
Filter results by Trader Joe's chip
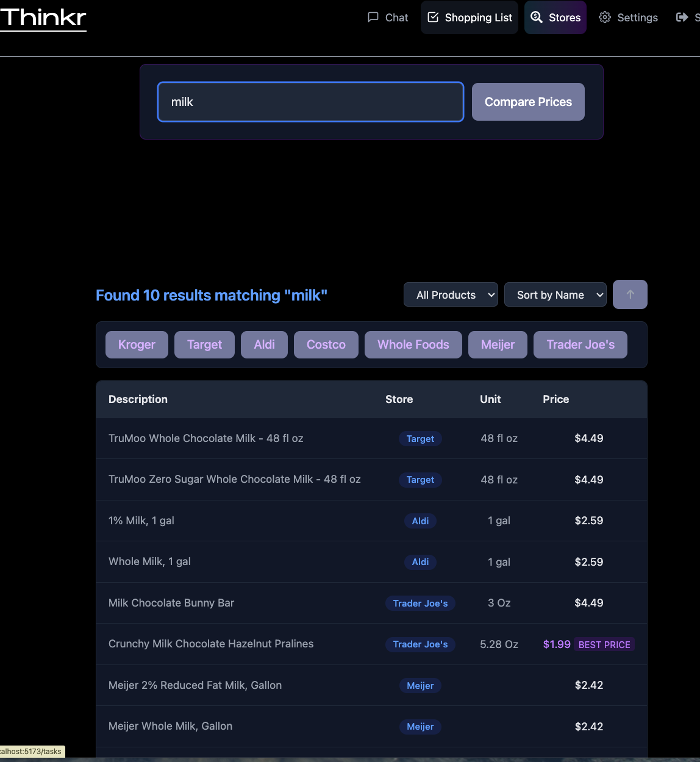pyautogui.click(x=580, y=345)
